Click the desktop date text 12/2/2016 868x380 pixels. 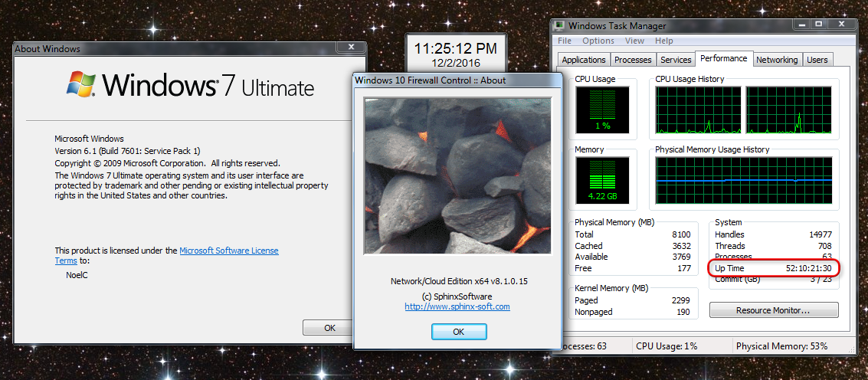pyautogui.click(x=456, y=63)
